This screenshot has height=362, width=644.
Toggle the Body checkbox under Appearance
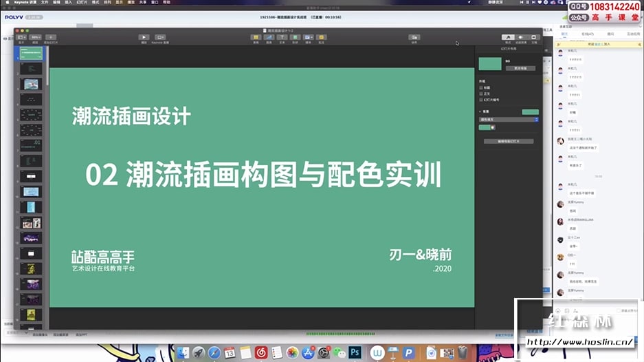[481, 94]
